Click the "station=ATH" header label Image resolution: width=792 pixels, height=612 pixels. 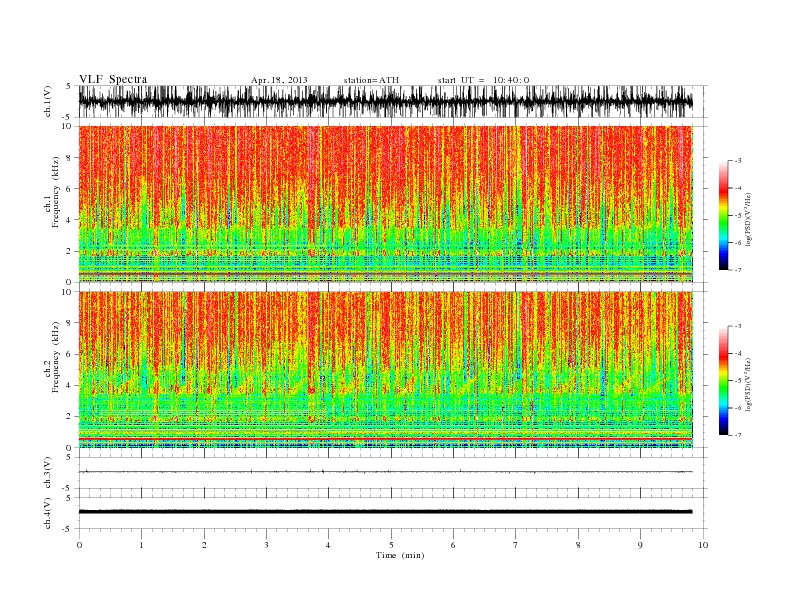pos(371,80)
